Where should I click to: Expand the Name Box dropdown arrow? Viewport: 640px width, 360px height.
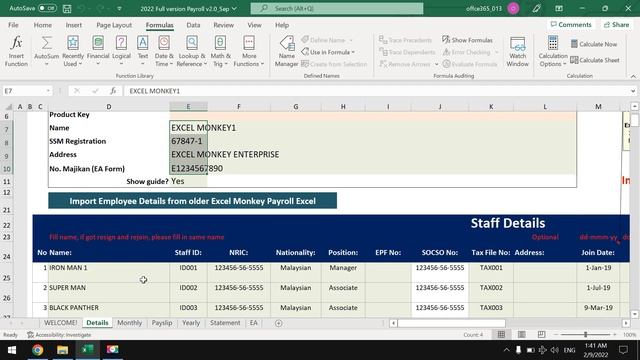(x=48, y=91)
